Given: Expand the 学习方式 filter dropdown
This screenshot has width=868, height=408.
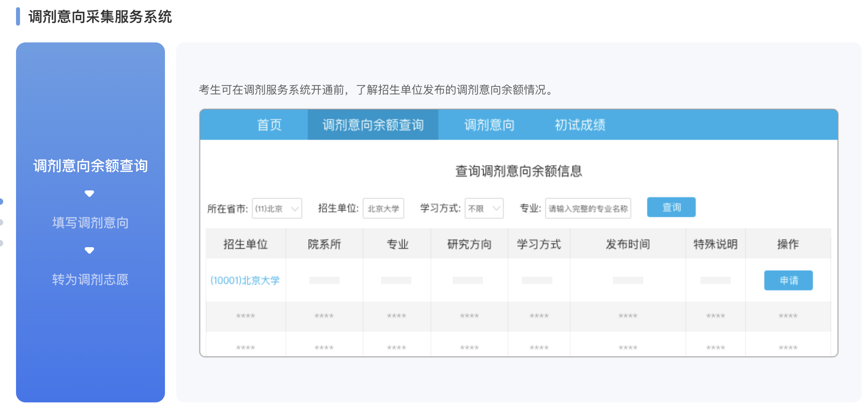Looking at the screenshot, I should 484,208.
